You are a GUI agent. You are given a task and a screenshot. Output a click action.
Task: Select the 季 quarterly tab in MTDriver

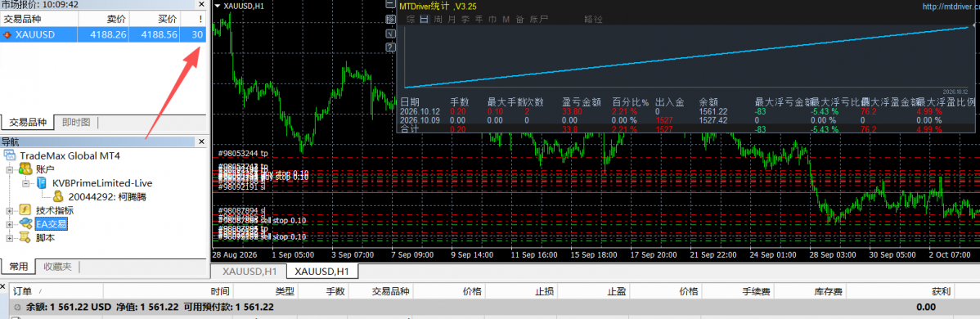click(465, 20)
